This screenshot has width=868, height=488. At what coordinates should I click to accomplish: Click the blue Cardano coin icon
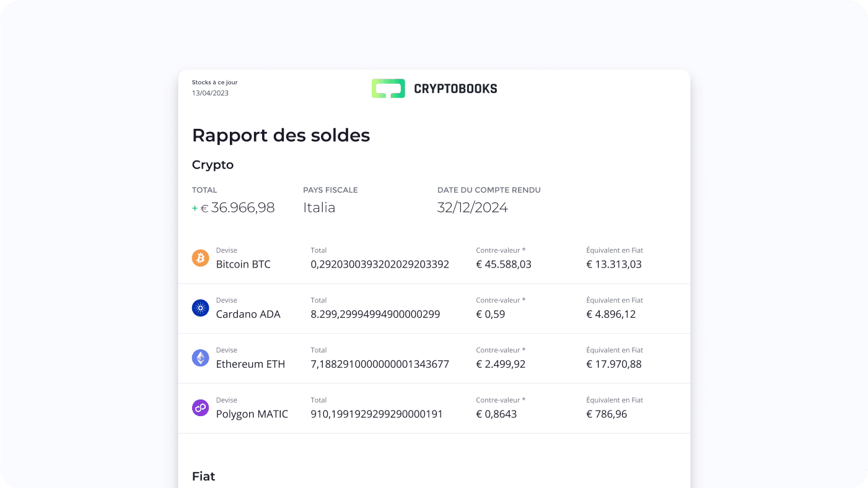(x=200, y=308)
